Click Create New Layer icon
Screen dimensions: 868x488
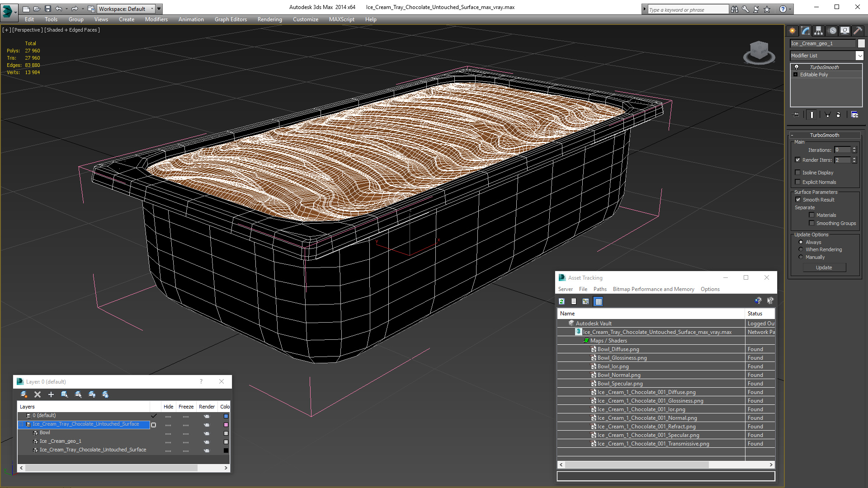(x=24, y=394)
